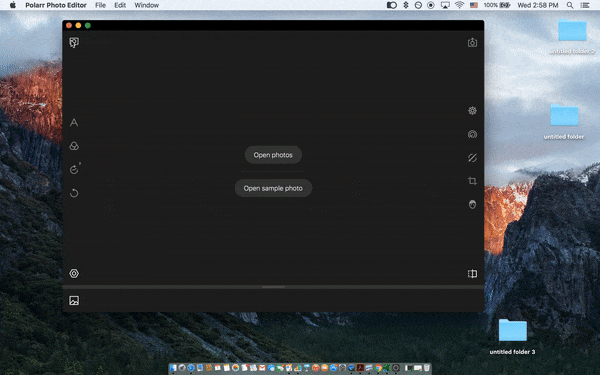
Task: Select the Crop tool icon
Action: pos(472,181)
